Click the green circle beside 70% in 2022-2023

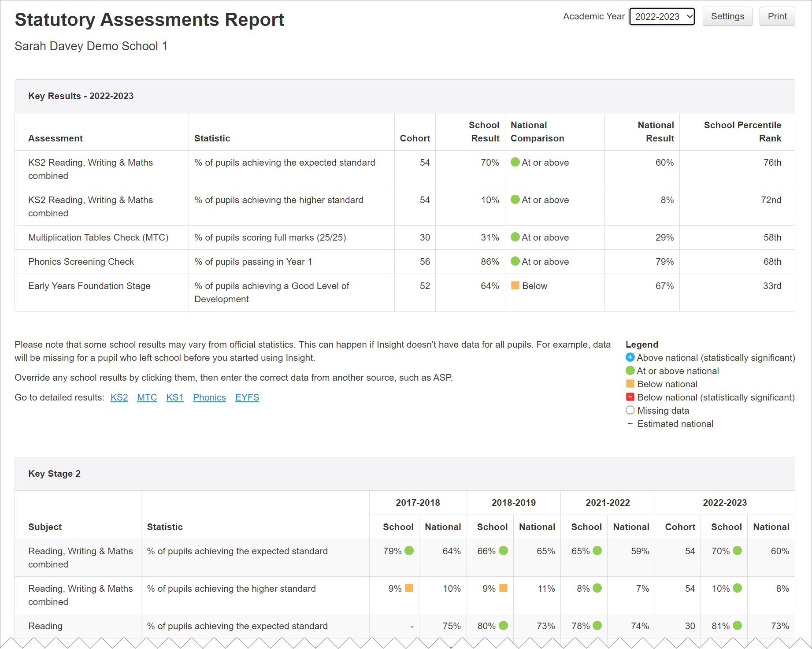[x=737, y=551]
